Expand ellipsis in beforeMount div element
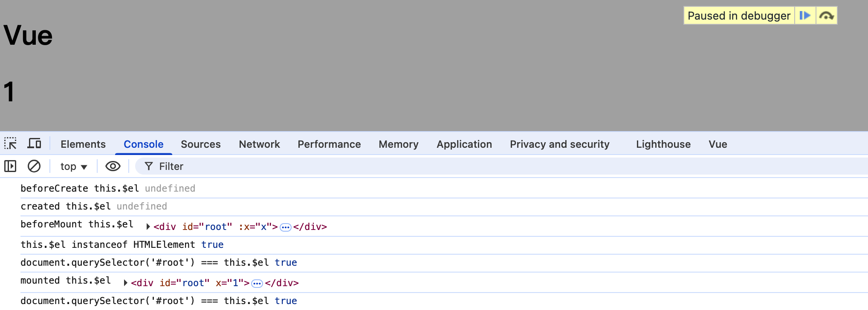 [285, 227]
